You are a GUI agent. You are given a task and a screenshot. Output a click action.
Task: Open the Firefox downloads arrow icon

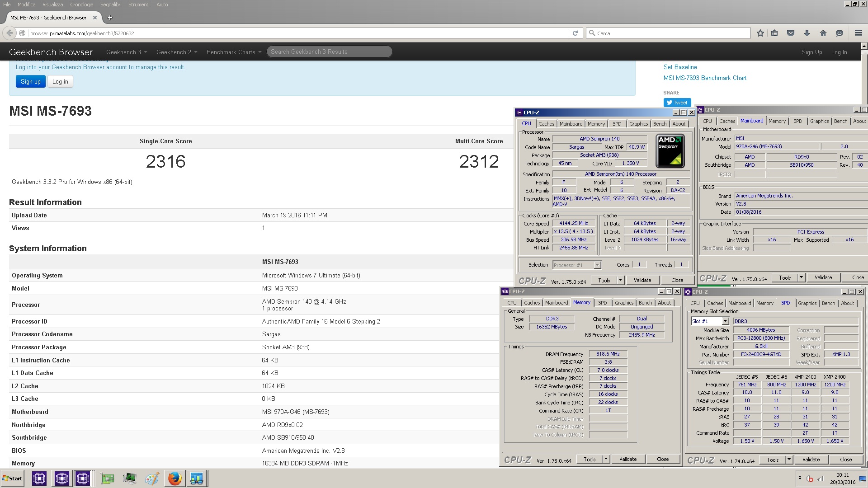[807, 33]
